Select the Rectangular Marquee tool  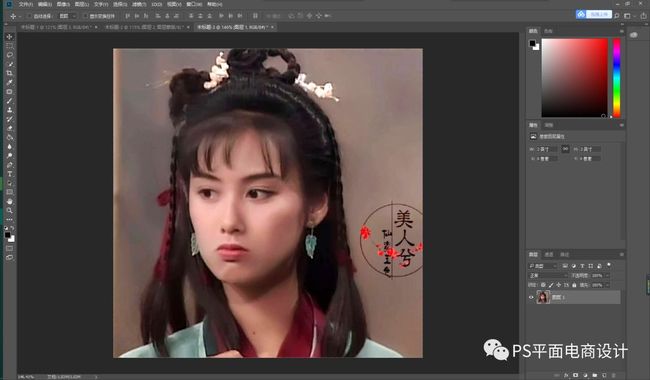pos(9,46)
